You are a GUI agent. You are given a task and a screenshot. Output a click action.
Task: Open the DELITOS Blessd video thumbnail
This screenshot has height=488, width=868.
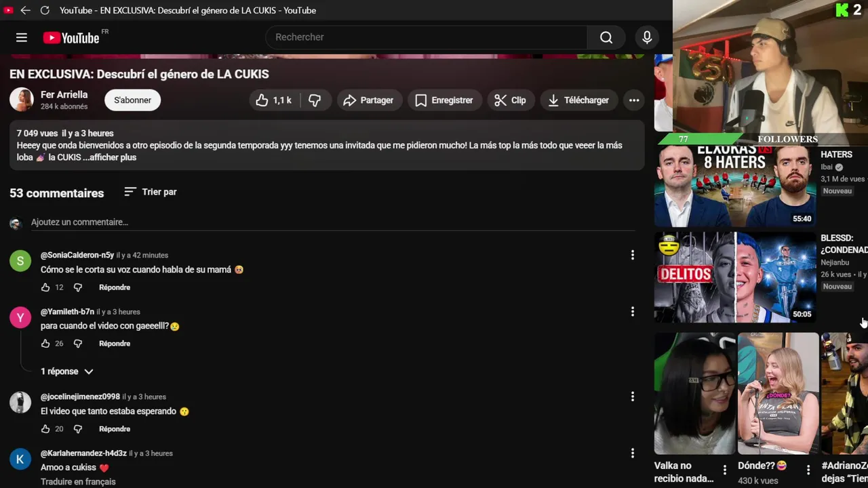[735, 277]
